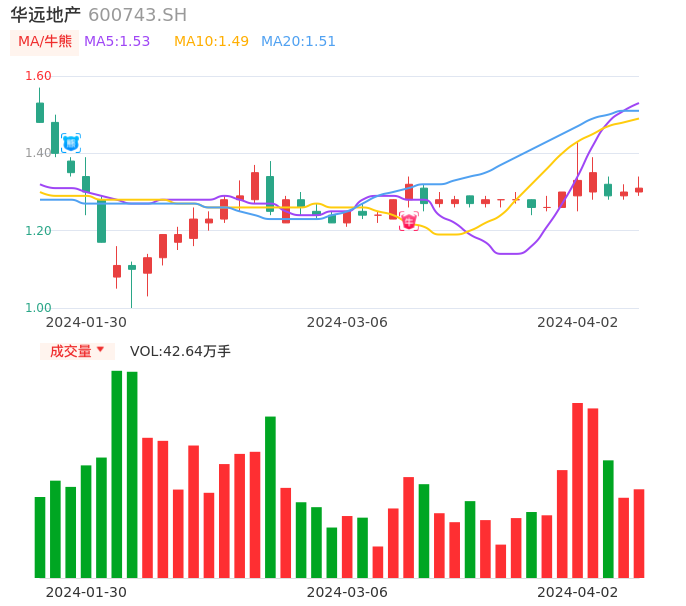Click the long green candlestick dropping to 1.17
This screenshot has height=606, width=686.
tap(102, 221)
